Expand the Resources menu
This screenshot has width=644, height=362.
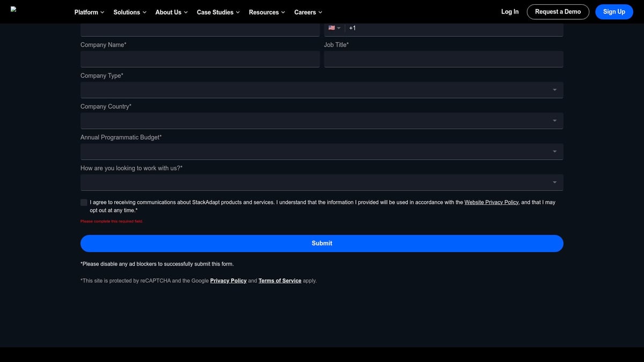click(x=267, y=12)
